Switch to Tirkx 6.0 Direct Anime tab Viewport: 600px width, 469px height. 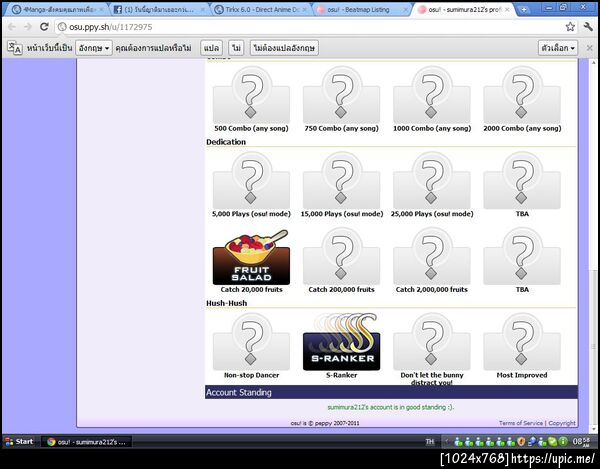click(x=261, y=10)
